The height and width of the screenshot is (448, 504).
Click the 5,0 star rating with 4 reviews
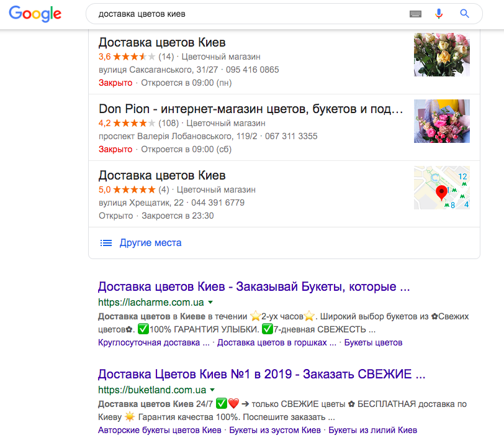[x=133, y=190]
